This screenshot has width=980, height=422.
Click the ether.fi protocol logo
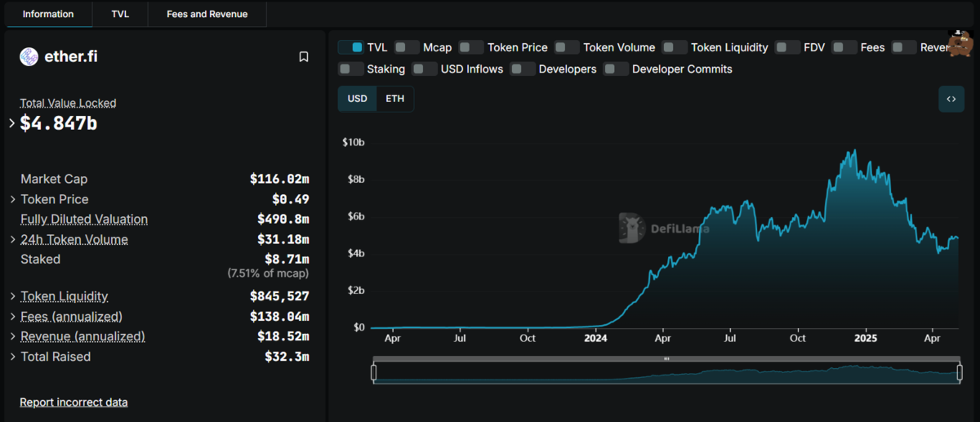tap(29, 56)
